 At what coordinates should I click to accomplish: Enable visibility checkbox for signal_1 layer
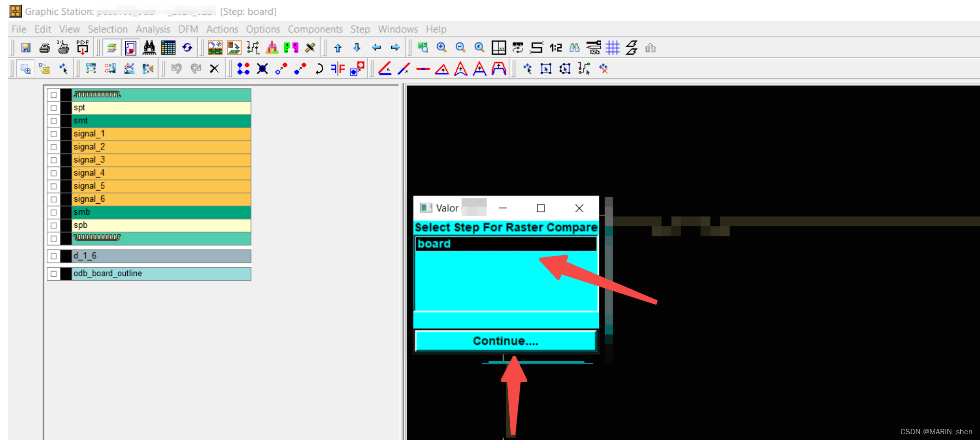53,134
